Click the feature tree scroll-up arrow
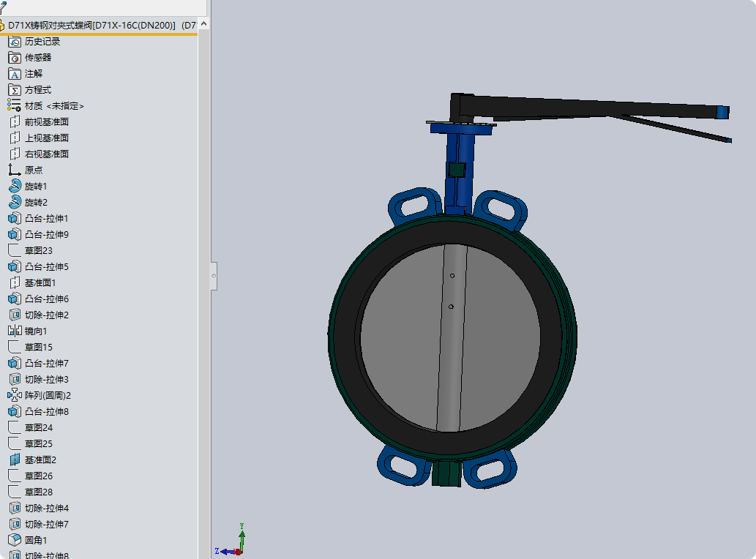756x559 pixels. (204, 23)
